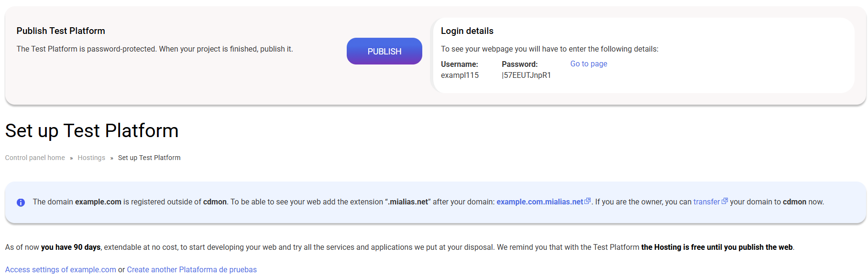
Task: Click the Login details heading
Action: tap(467, 31)
